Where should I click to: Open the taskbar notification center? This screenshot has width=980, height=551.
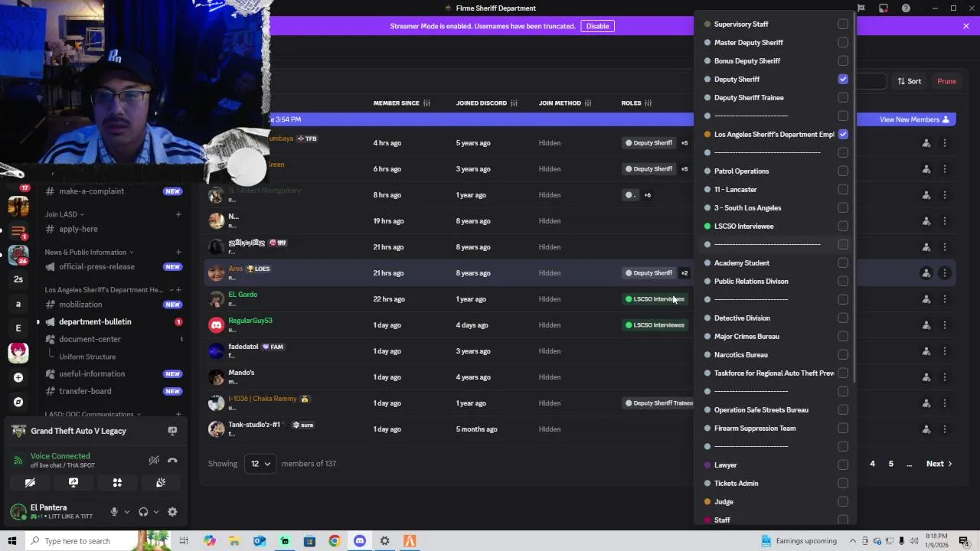click(963, 541)
